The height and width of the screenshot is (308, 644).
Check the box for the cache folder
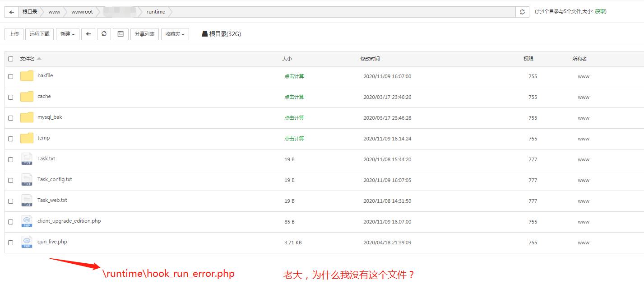10,97
